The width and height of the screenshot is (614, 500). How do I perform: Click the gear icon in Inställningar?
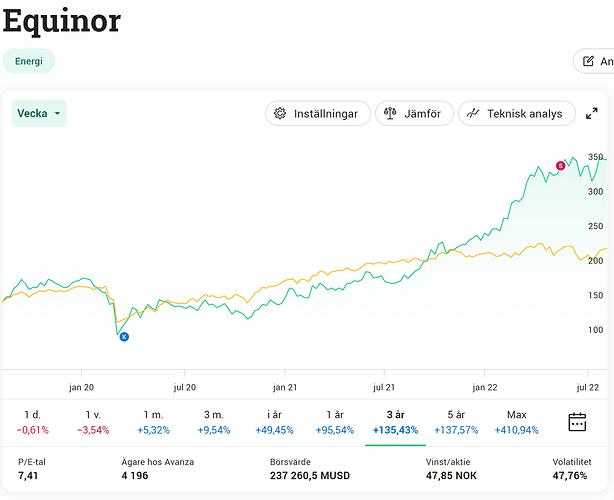[x=281, y=114]
